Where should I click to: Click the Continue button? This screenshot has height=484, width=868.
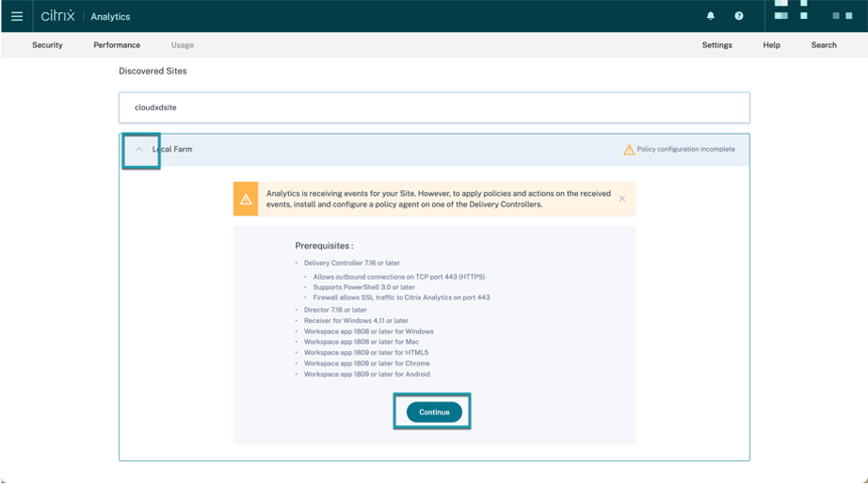click(434, 412)
